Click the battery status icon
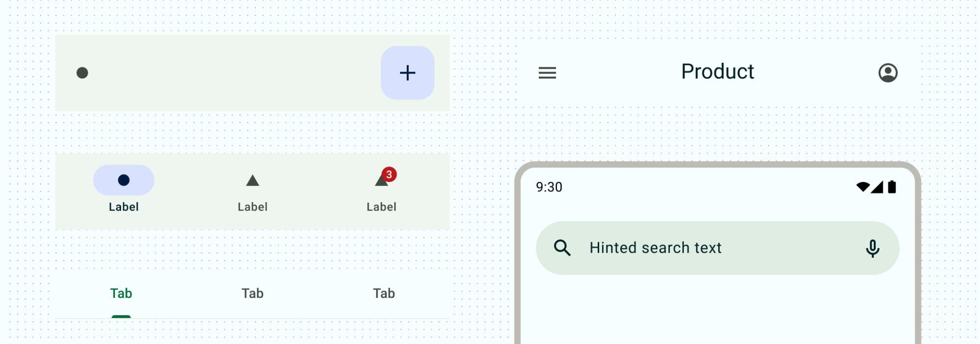This screenshot has height=344, width=980. pyautogui.click(x=892, y=187)
